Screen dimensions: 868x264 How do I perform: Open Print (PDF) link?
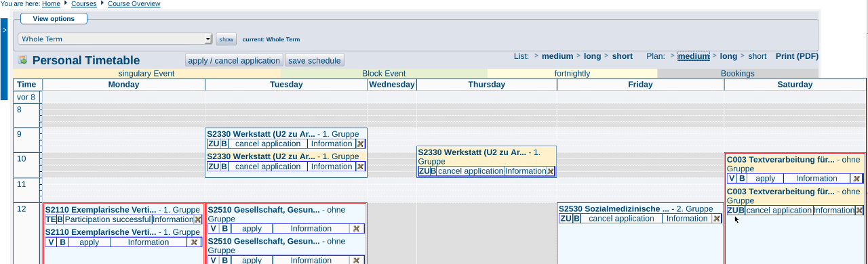[x=797, y=56]
